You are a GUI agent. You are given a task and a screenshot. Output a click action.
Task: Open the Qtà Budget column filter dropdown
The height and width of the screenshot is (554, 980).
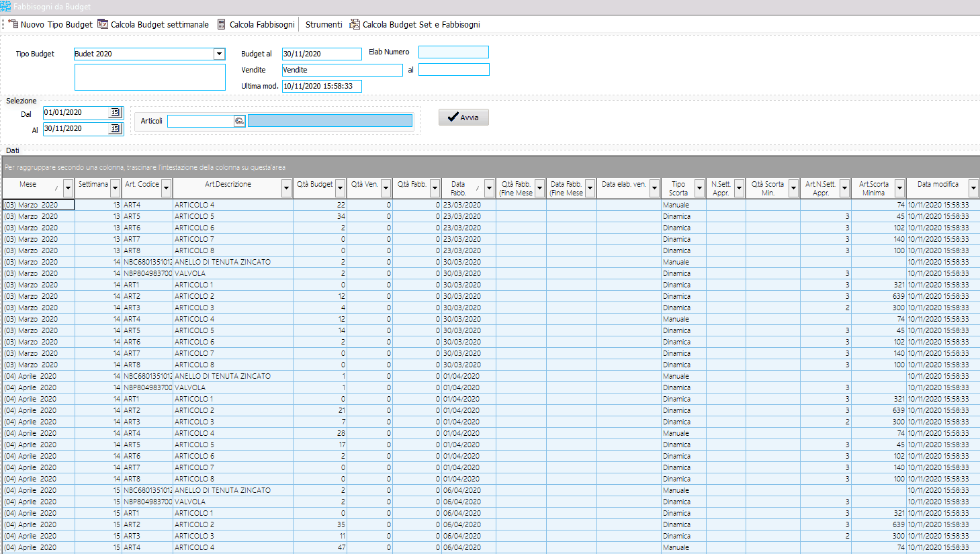point(341,188)
